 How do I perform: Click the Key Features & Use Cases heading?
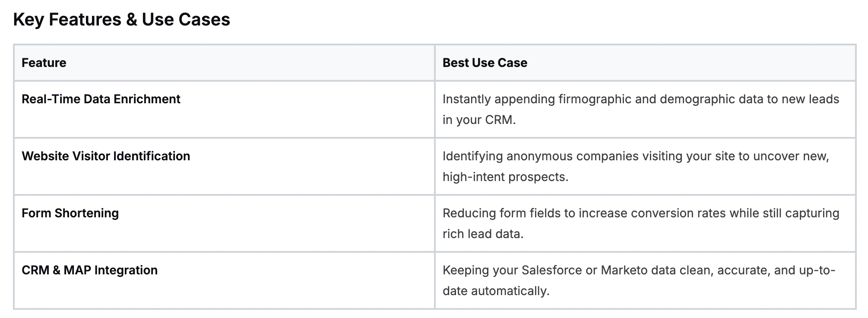click(x=121, y=19)
